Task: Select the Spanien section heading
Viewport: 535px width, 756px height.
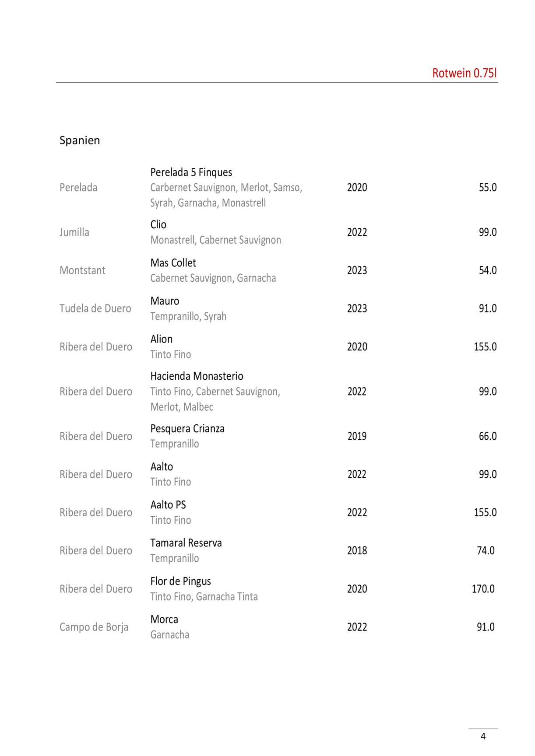Action: coord(80,140)
